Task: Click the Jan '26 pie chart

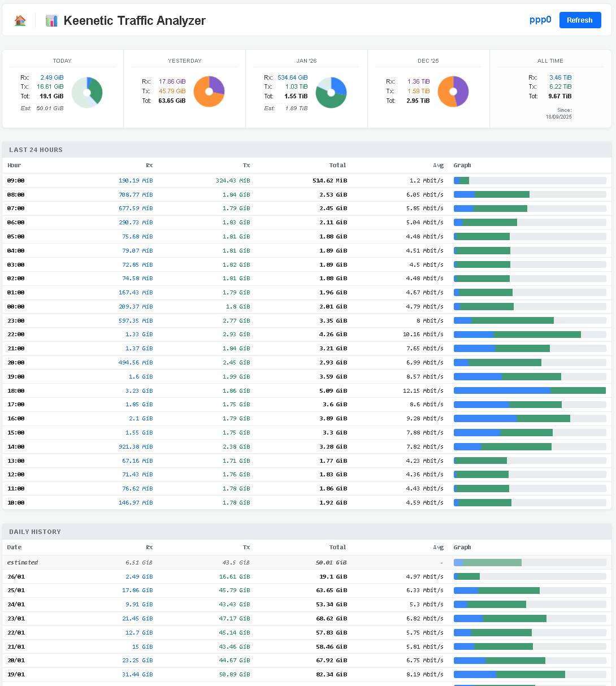Action: click(331, 93)
